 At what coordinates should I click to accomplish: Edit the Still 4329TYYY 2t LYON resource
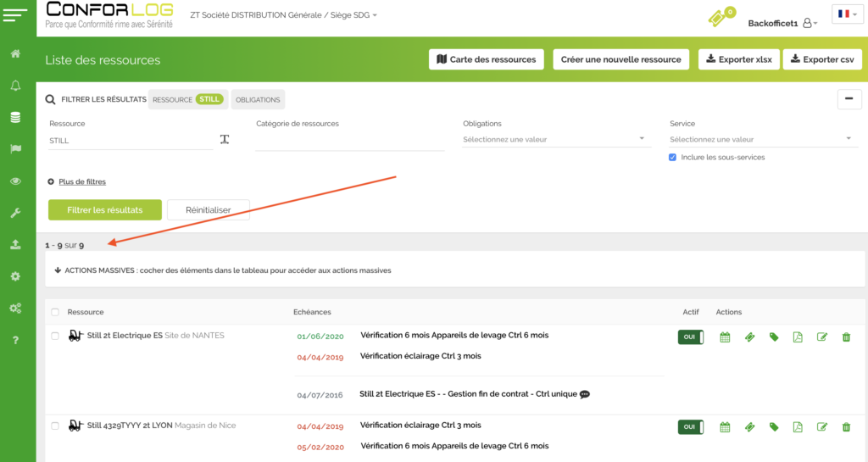pyautogui.click(x=821, y=427)
